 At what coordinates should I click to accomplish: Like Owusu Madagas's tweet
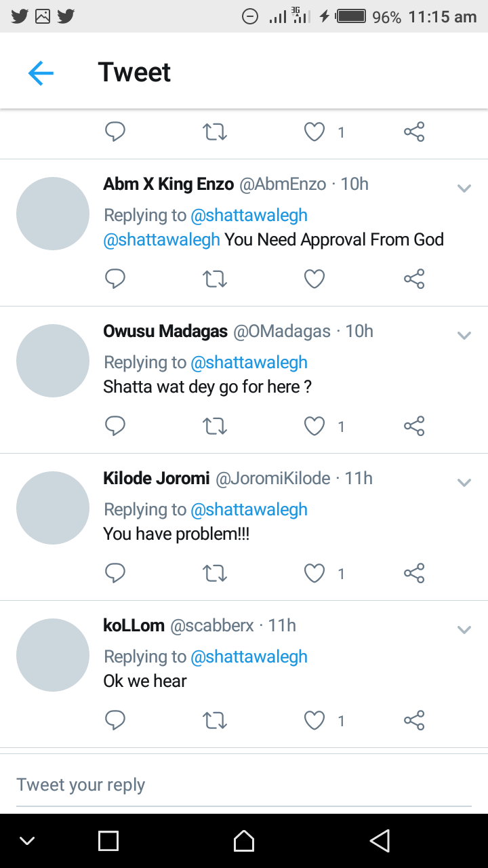pyautogui.click(x=314, y=426)
